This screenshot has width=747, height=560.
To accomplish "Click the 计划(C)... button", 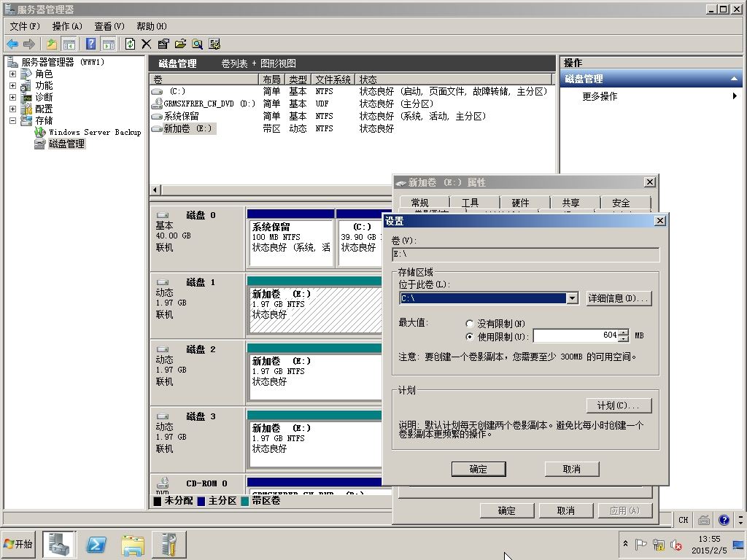I will click(619, 405).
